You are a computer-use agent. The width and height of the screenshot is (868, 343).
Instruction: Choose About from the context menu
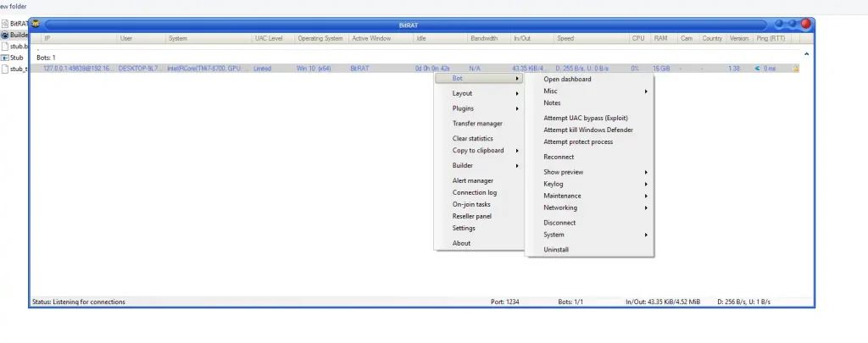tap(461, 243)
